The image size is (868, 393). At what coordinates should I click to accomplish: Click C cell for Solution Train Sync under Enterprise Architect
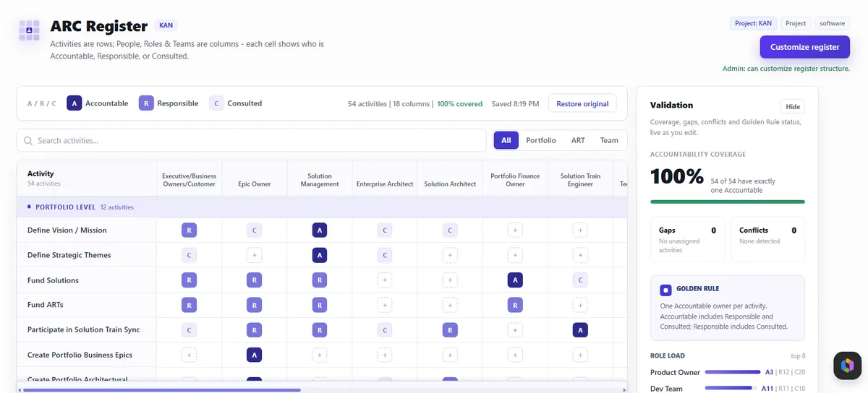tap(385, 330)
